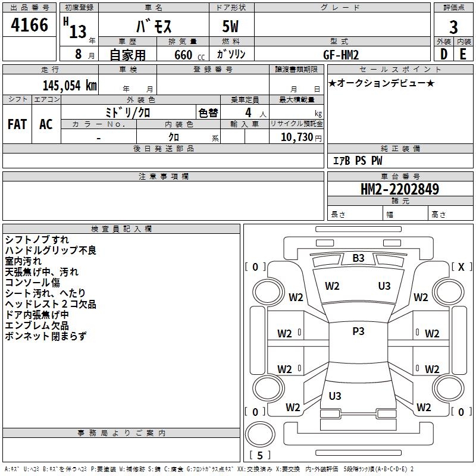This screenshot has width=476, height=476.
Task: Click the lot number 4166
Action: tap(30, 26)
